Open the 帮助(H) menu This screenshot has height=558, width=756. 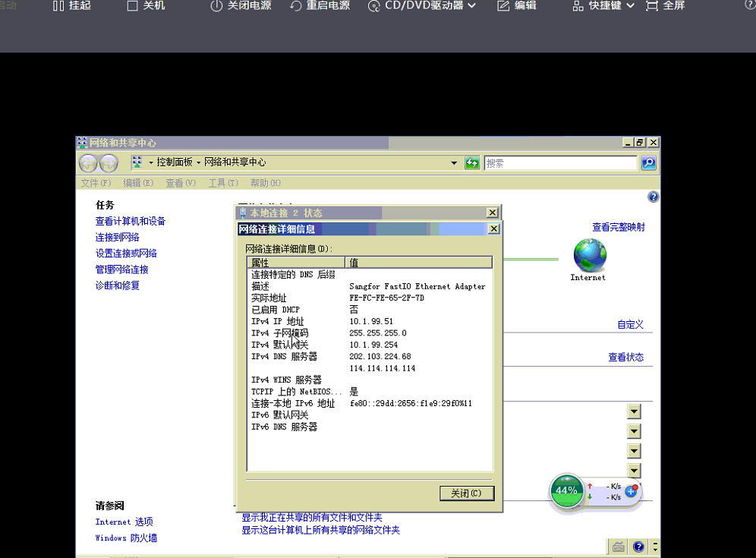[x=265, y=183]
